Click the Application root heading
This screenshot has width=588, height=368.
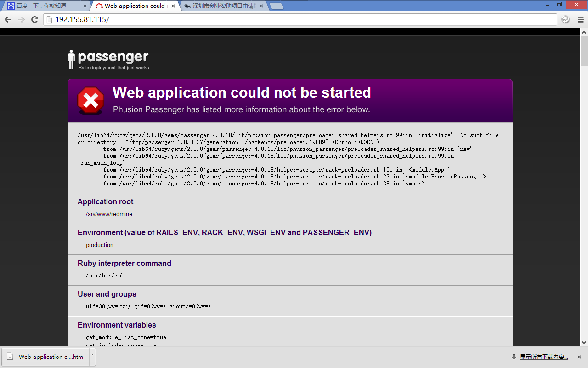pyautogui.click(x=106, y=201)
